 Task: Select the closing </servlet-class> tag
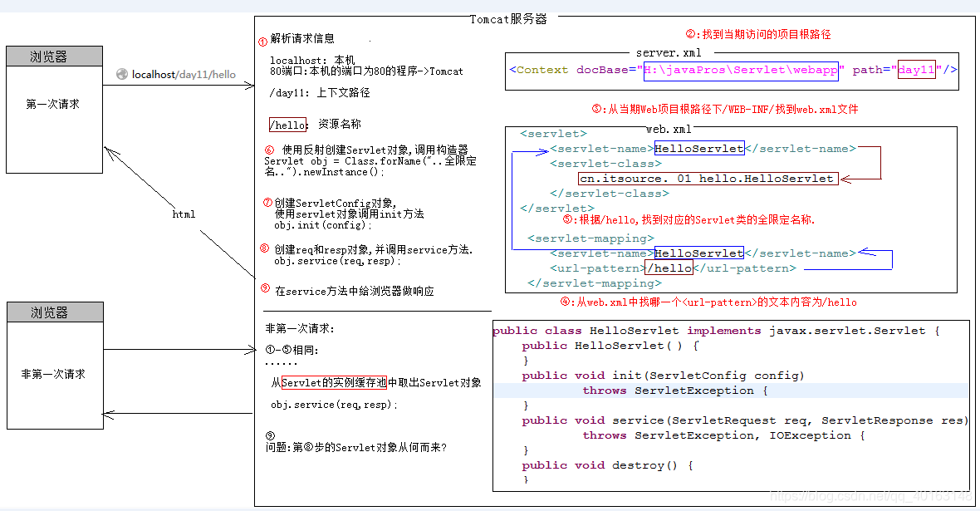click(x=610, y=194)
